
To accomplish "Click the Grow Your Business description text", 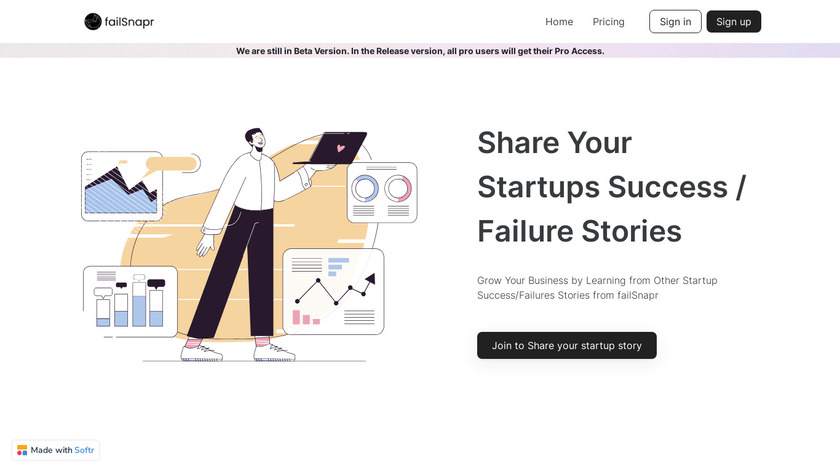I will tap(597, 287).
